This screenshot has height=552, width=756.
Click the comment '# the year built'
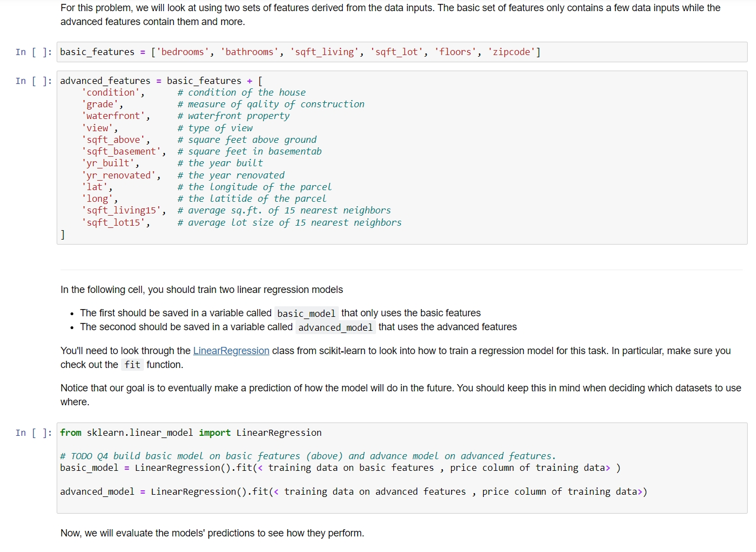click(220, 163)
